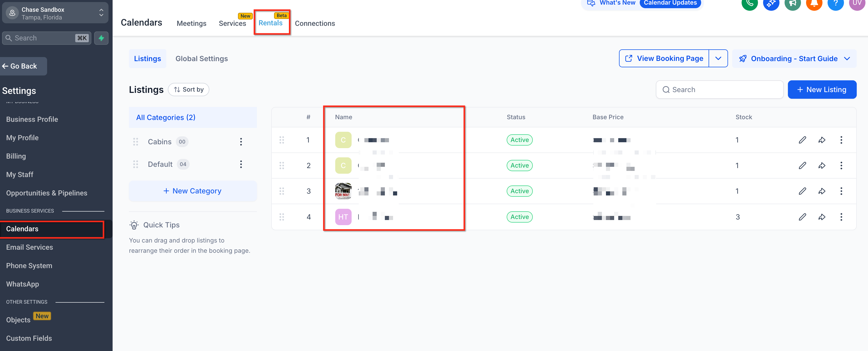Click the edit pencil icon for listing 1

(x=802, y=140)
